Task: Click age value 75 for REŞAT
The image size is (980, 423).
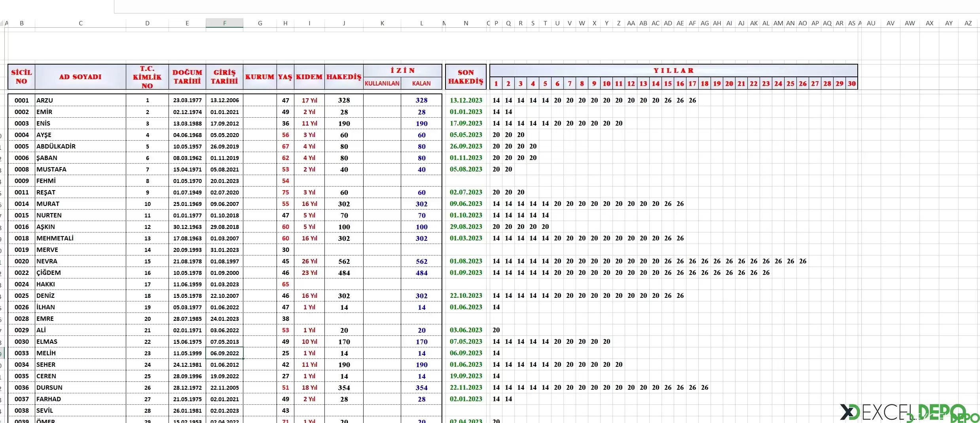Action: click(285, 192)
